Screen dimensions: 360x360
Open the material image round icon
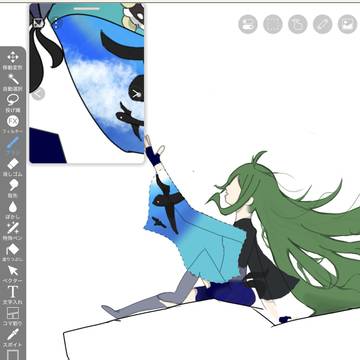347,24
